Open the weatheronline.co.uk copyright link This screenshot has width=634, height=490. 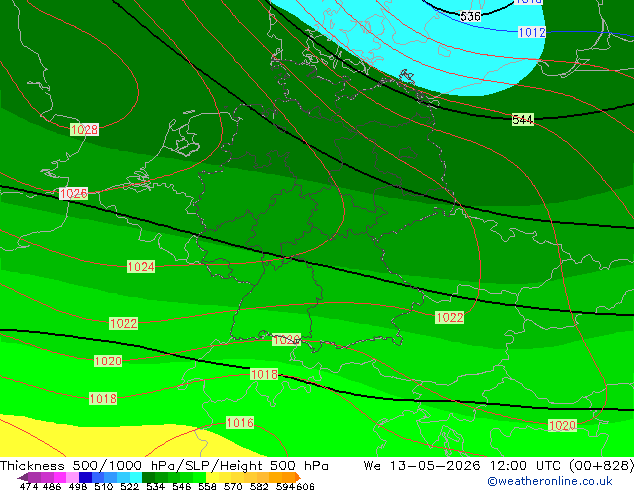(x=550, y=481)
